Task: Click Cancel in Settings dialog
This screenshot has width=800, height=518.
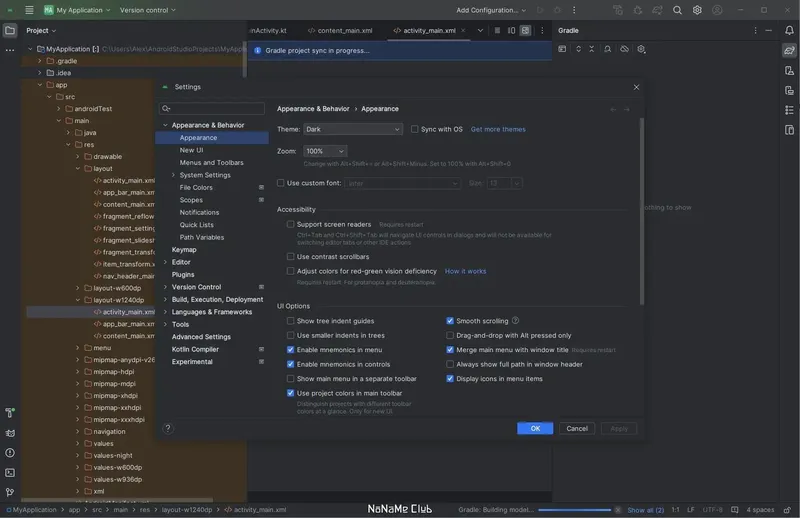Action: pyautogui.click(x=577, y=429)
